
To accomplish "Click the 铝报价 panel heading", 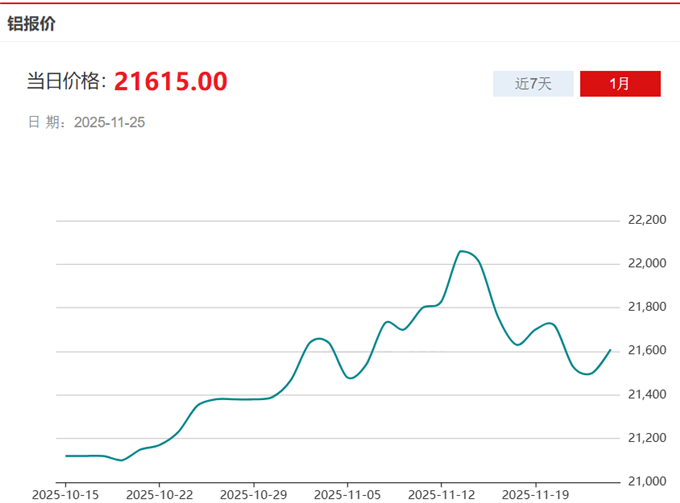I will point(32,23).
